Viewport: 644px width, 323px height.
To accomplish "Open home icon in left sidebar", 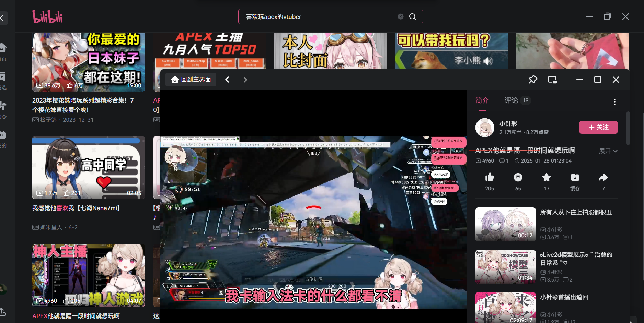I will pos(3,47).
